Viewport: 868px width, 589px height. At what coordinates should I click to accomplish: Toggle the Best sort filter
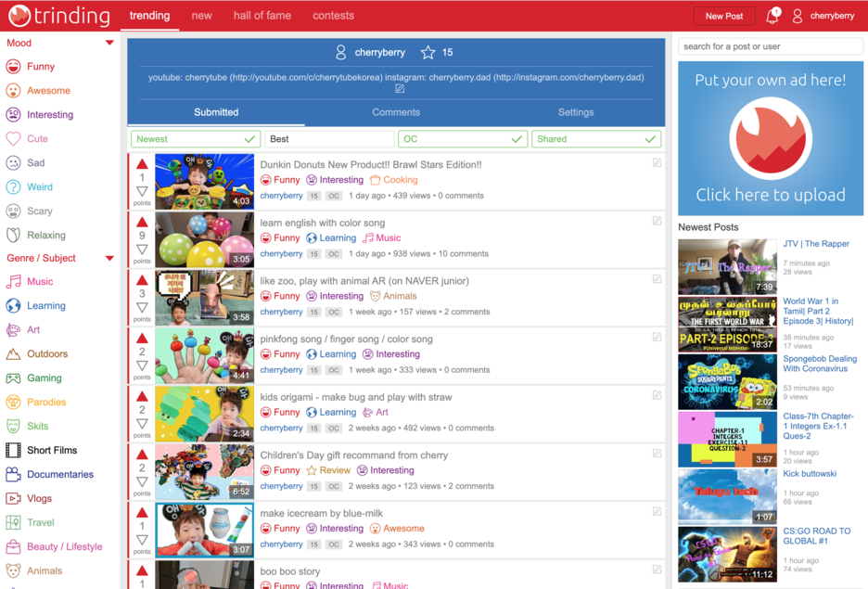click(x=329, y=139)
